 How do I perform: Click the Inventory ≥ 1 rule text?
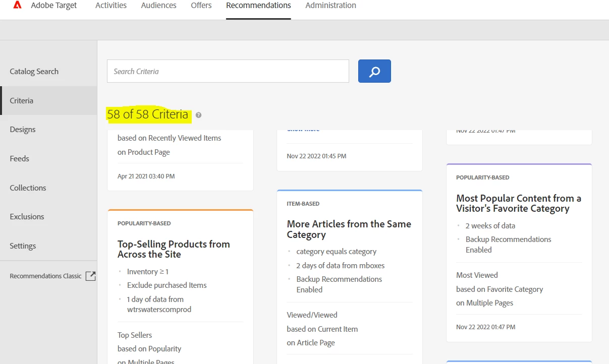pos(148,272)
